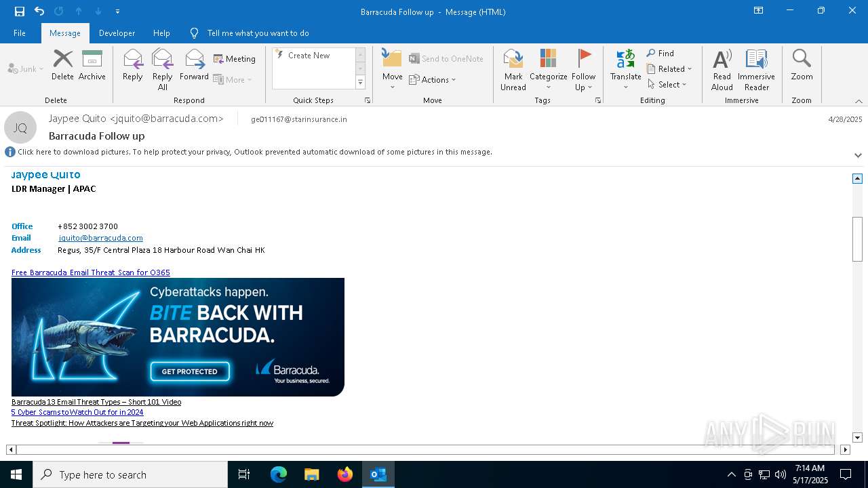Click Find in the Editing group
This screenshot has width=868, height=488.
tap(660, 53)
